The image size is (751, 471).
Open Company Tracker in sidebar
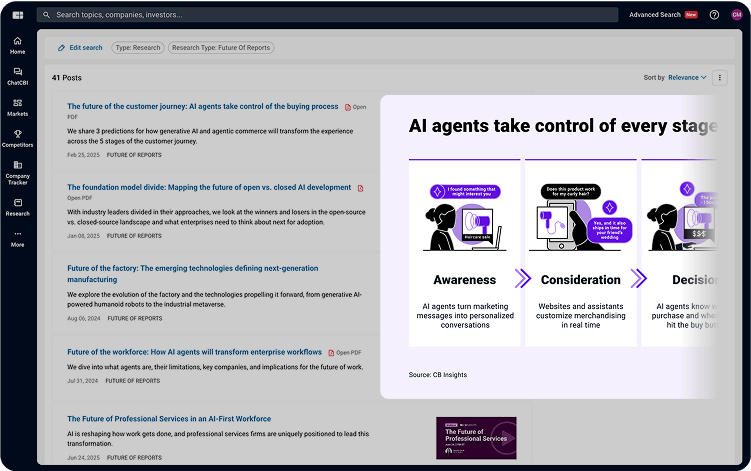click(x=17, y=172)
